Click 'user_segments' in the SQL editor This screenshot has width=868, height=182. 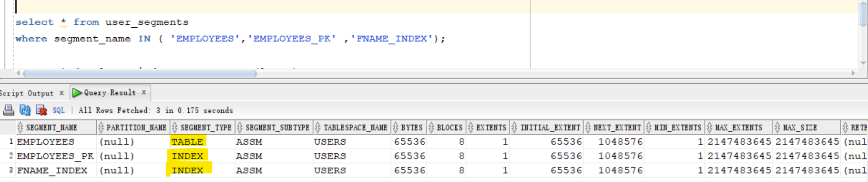click(147, 22)
